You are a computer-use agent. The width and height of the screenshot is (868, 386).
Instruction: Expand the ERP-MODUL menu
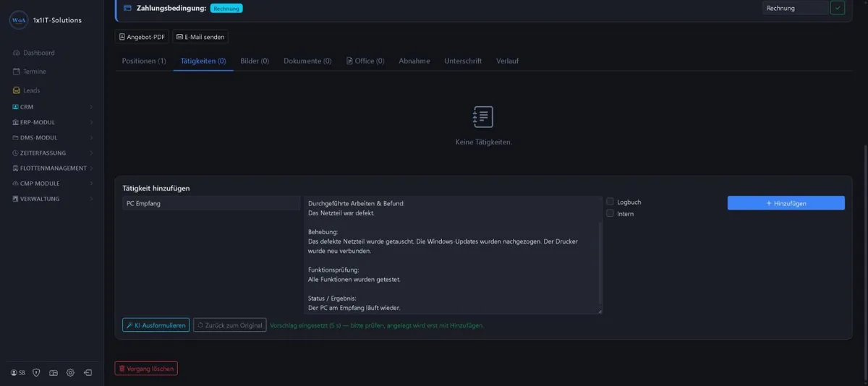click(x=52, y=122)
